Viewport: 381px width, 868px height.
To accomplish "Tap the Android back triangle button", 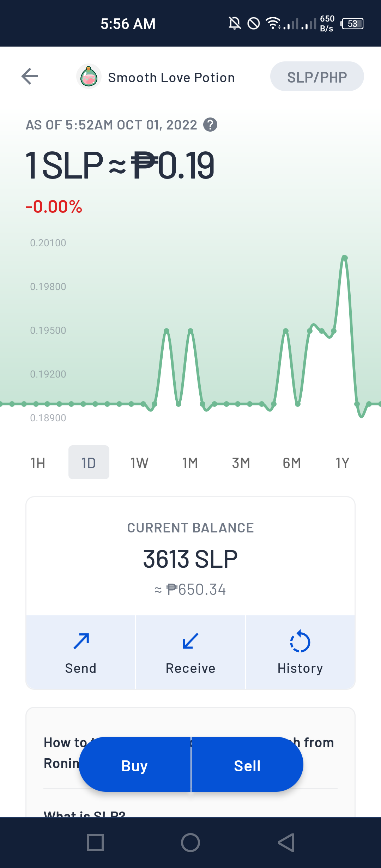I will [x=286, y=843].
